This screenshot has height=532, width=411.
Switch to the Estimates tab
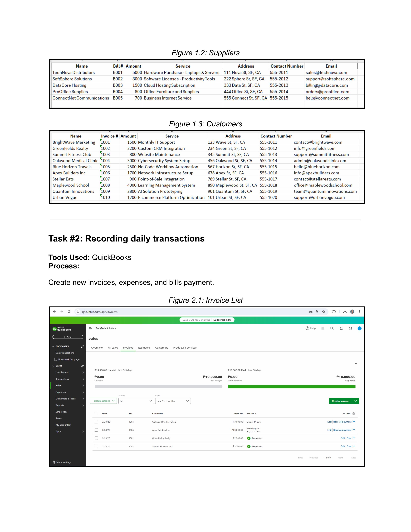[x=144, y=348]
